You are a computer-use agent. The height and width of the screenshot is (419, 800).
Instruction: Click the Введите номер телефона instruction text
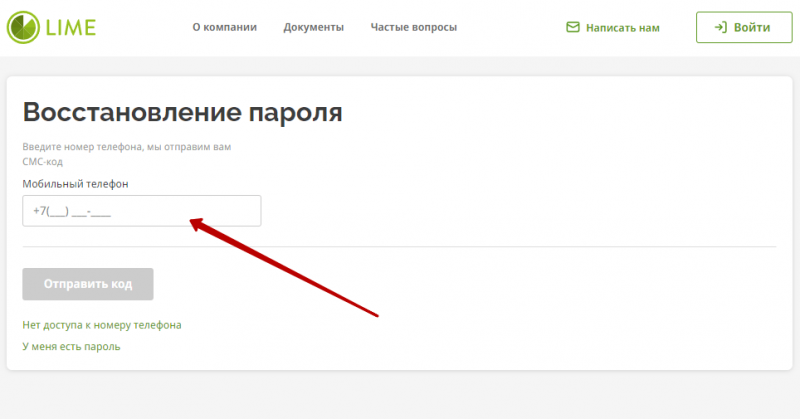click(x=126, y=147)
